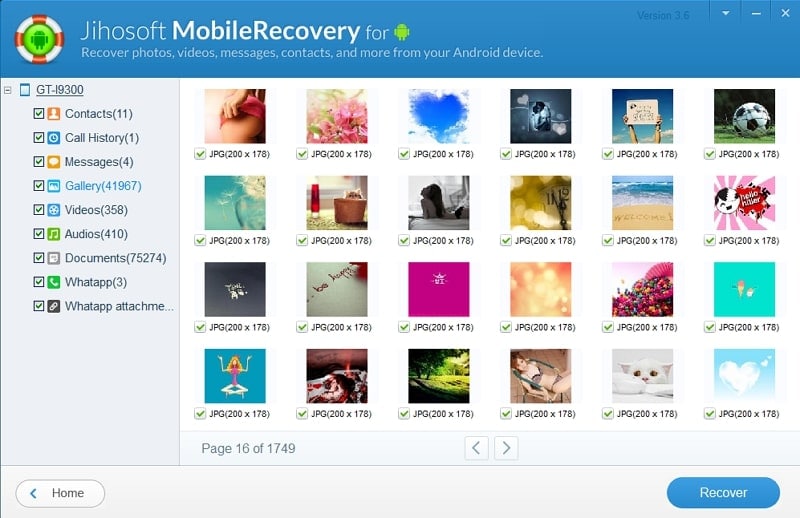Screen dimensions: 800x518
Task: Collapse the GT-I9300 device tree
Action: (x=8, y=90)
